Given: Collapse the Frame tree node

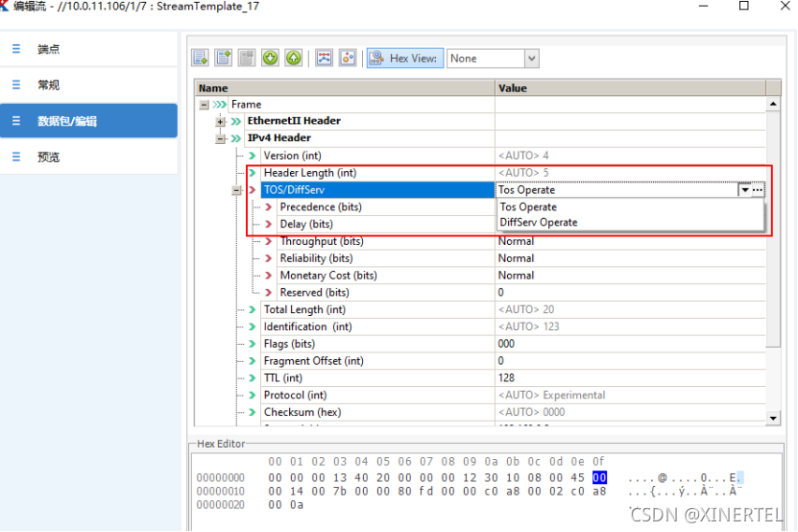Looking at the screenshot, I should (x=205, y=105).
